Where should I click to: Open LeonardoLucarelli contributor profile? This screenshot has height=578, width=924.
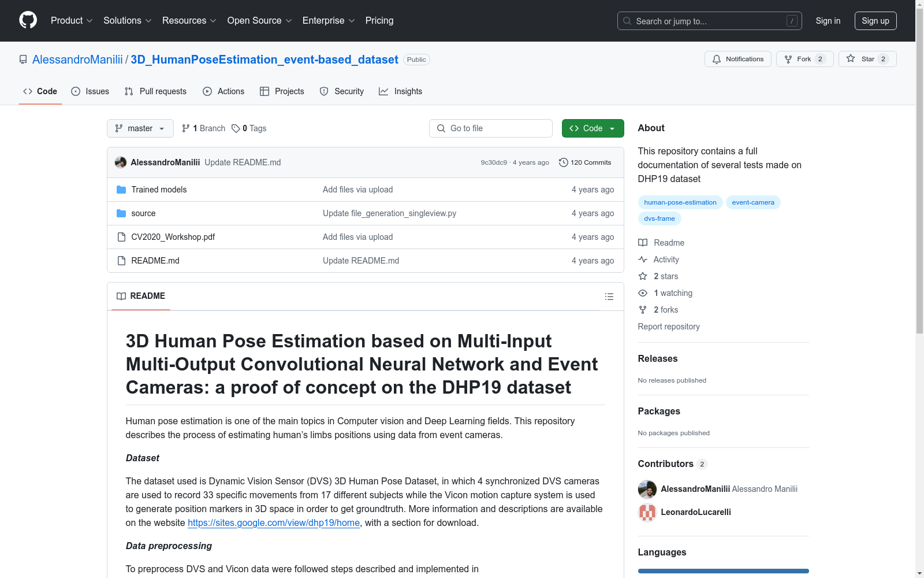click(x=696, y=512)
